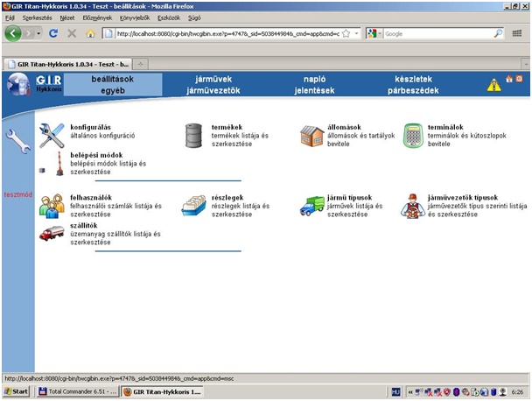Click the browser stop X icon
This screenshot has width=532, height=401.
click(72, 33)
